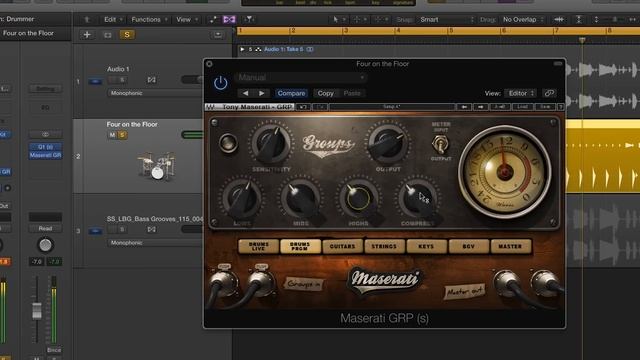The height and width of the screenshot is (360, 640).
Task: Open the second tool menu
Action: (360, 19)
